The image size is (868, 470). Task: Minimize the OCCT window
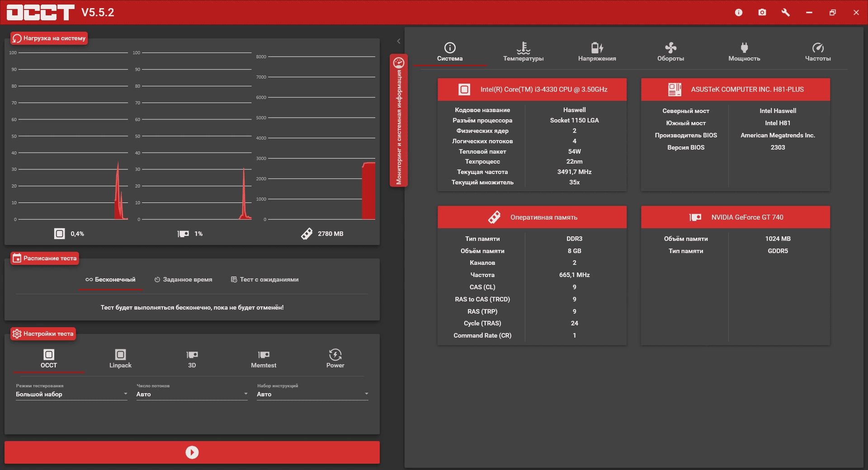pyautogui.click(x=809, y=13)
